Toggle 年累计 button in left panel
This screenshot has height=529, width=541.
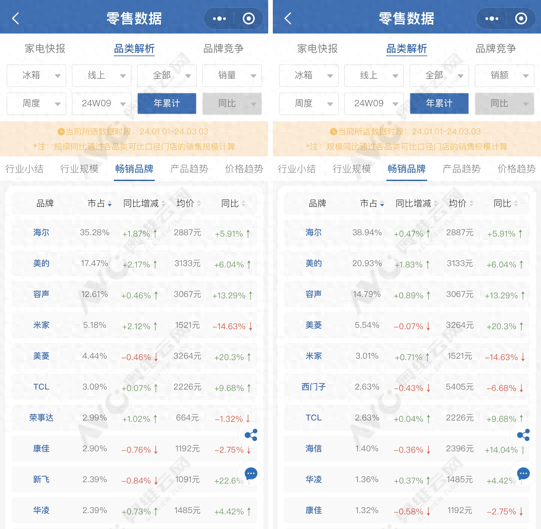(x=167, y=104)
